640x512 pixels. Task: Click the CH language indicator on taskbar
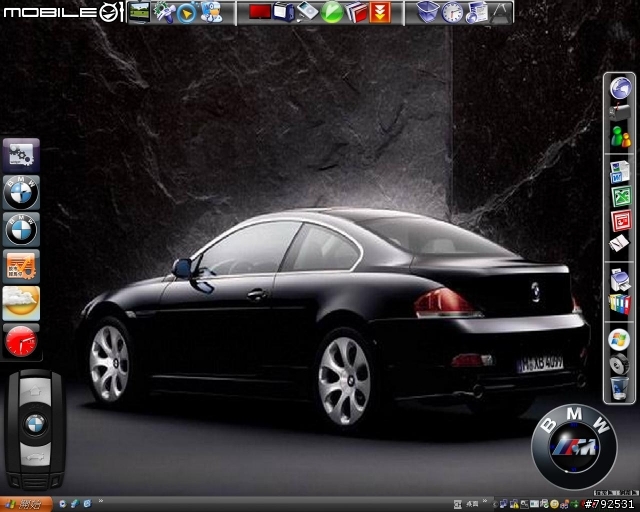point(458,505)
